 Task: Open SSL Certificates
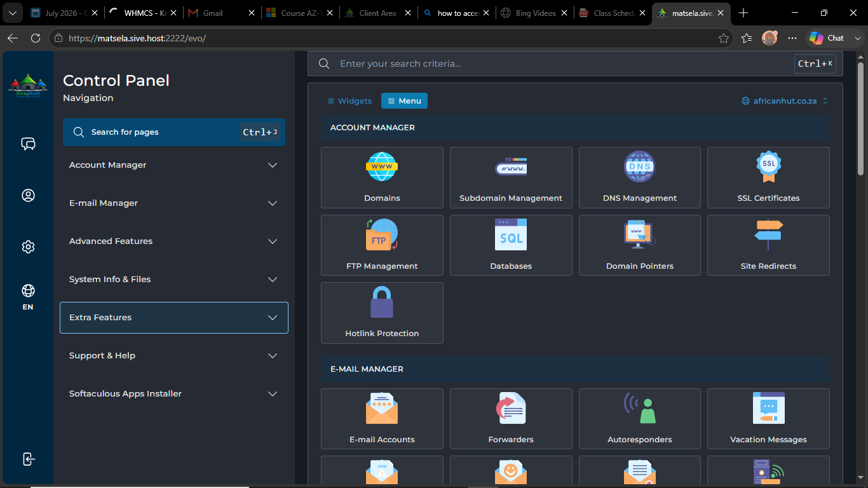[x=768, y=178]
